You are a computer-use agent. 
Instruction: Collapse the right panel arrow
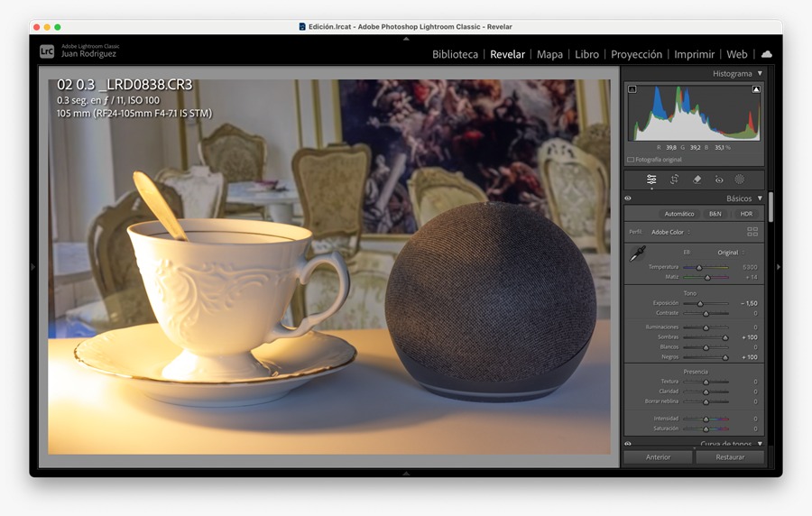(x=779, y=267)
